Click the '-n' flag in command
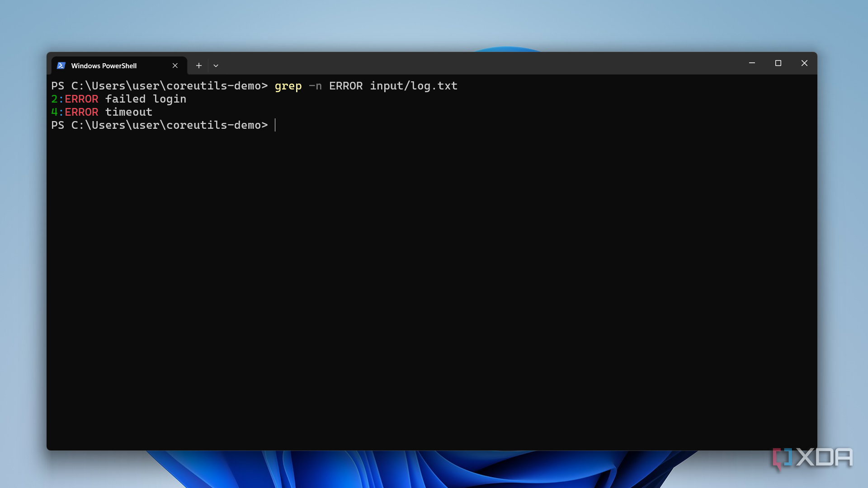Screen dimensions: 868x488 pyautogui.click(x=315, y=86)
